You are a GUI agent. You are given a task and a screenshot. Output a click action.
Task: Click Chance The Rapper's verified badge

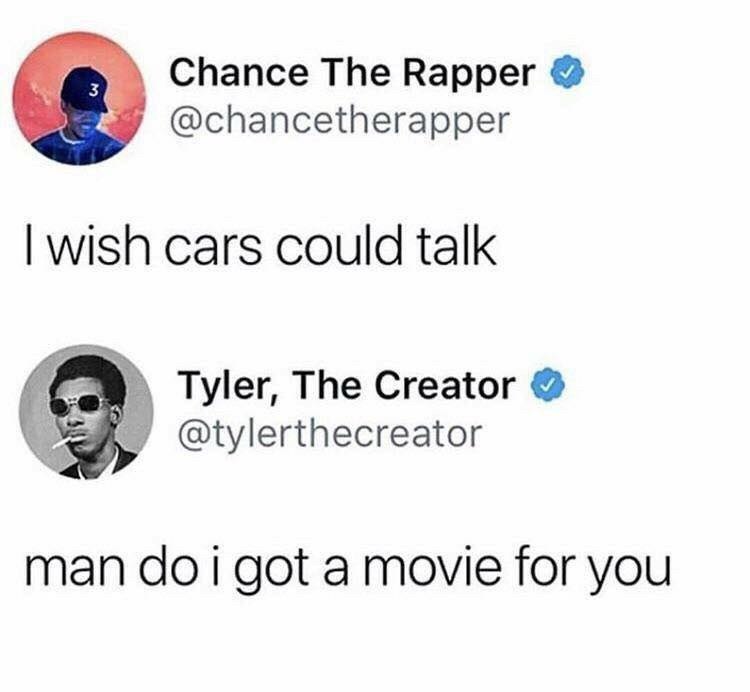568,72
